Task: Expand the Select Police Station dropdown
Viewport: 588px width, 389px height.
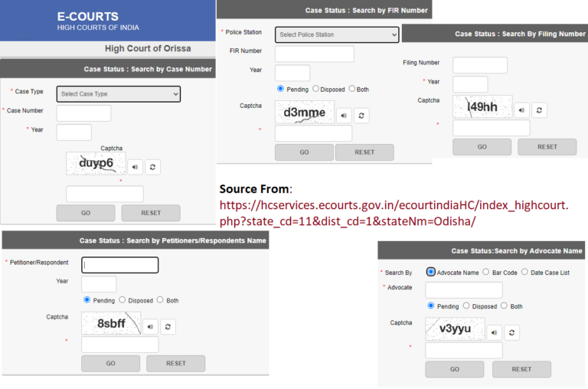Action: point(337,34)
